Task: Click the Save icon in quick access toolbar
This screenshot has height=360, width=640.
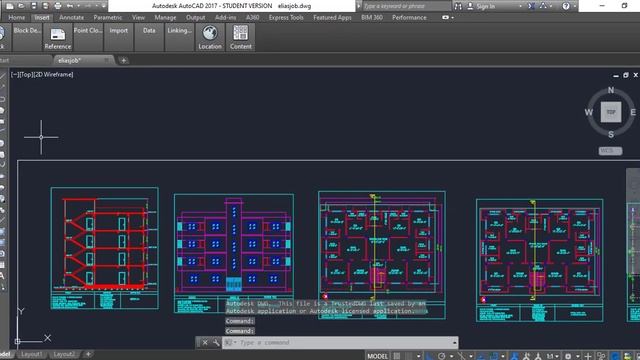Action: [x=34, y=6]
